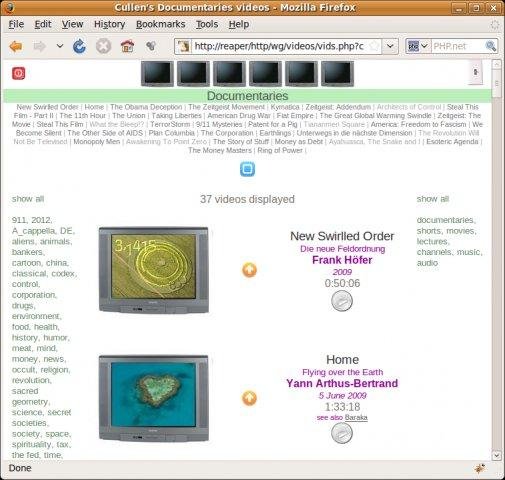Click the Frank Höfer author name
Screen dimensions: 505x480
tap(342, 260)
